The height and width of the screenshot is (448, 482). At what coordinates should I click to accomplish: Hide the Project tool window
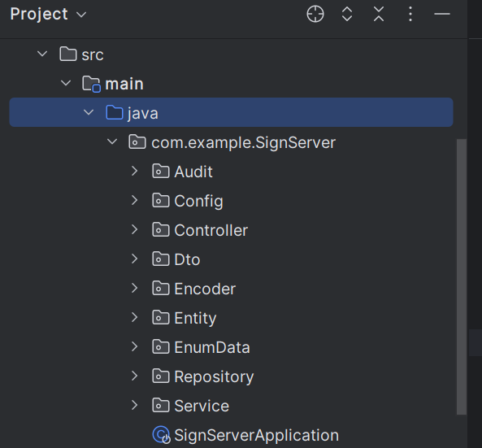tap(442, 14)
